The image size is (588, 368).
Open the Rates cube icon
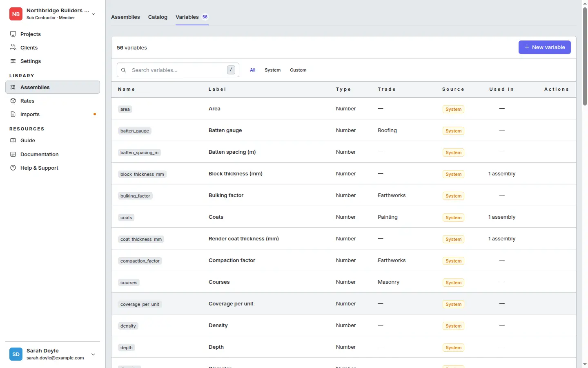coord(13,101)
